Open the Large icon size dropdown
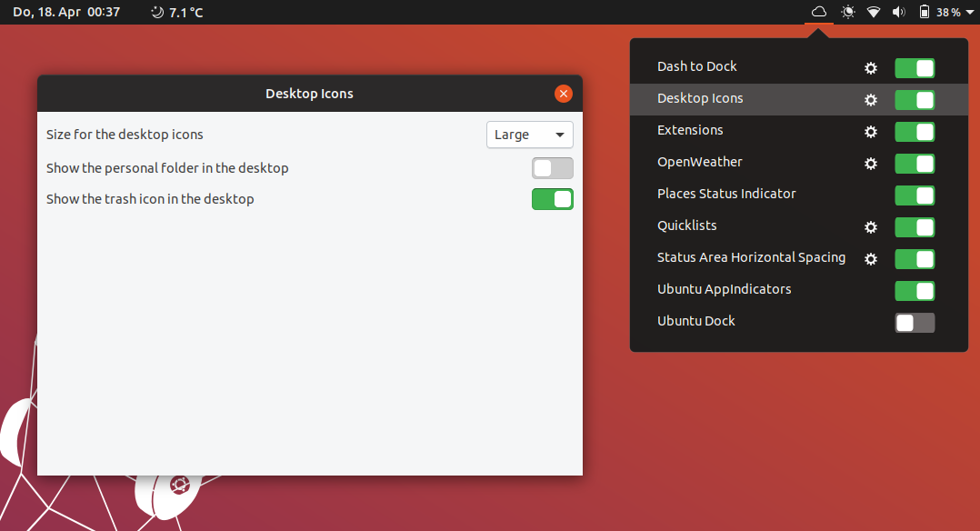Image resolution: width=980 pixels, height=531 pixels. point(529,135)
